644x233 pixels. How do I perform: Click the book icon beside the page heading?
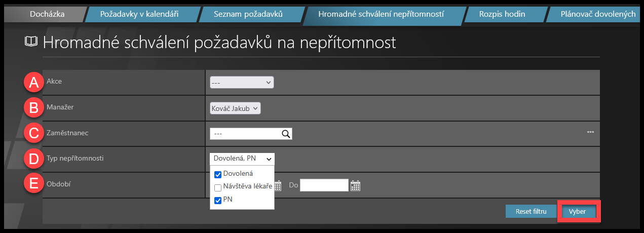[31, 42]
